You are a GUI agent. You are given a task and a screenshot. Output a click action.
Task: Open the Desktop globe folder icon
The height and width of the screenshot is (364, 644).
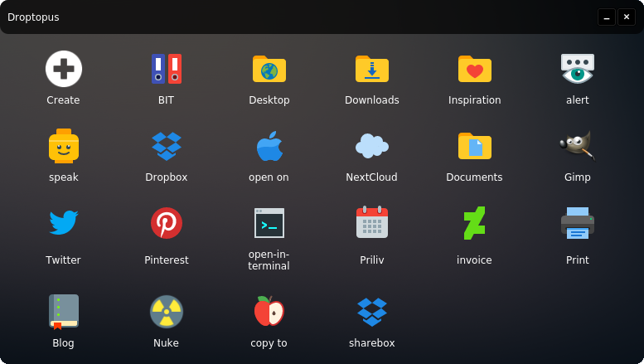(269, 69)
